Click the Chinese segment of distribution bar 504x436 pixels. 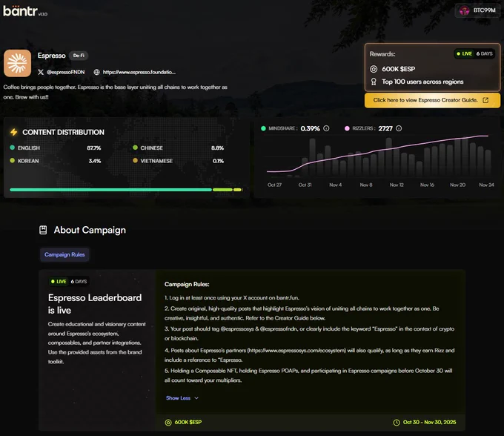click(222, 190)
